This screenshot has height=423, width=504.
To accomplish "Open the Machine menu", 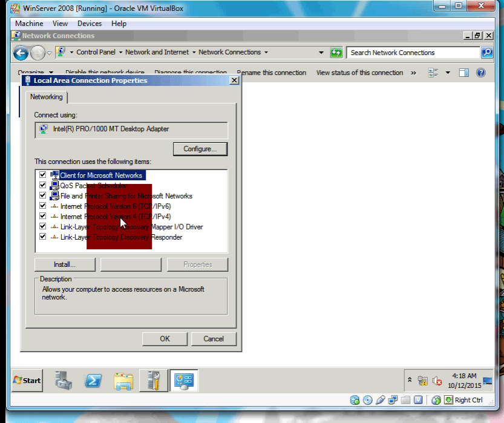I will click(x=29, y=24).
